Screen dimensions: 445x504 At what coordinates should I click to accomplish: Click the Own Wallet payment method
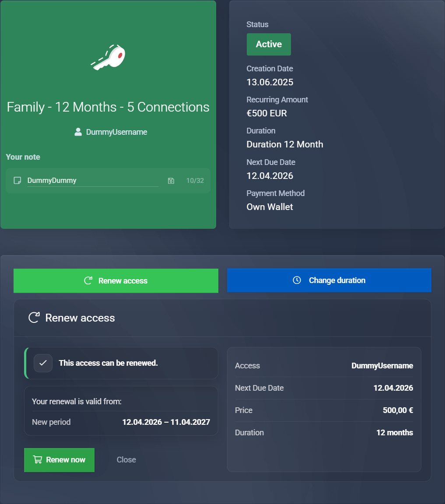coord(270,207)
